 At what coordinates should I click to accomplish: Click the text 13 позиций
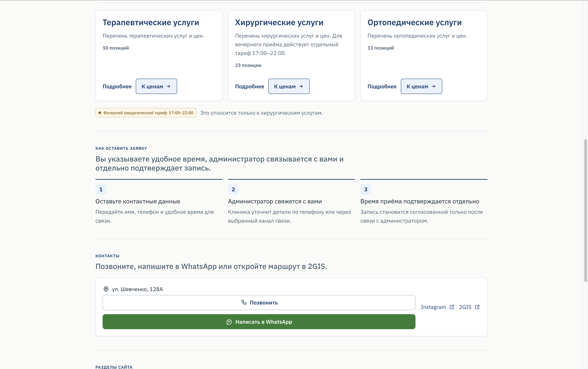tap(380, 48)
